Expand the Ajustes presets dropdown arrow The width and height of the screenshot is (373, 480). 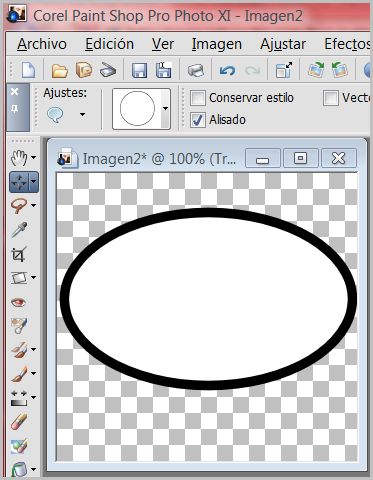click(x=82, y=115)
